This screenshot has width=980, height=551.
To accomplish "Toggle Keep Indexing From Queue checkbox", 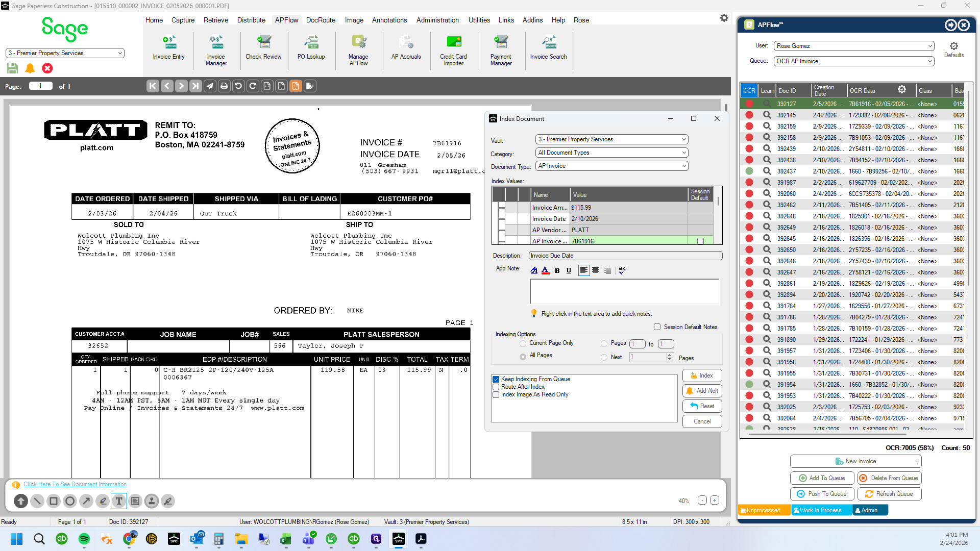I will (x=496, y=379).
